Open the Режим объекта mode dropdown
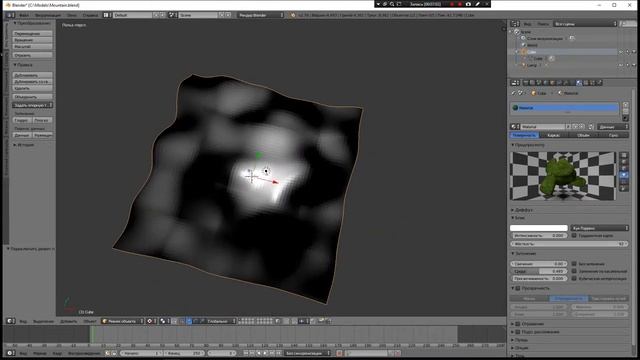The image size is (640, 360). pyautogui.click(x=122, y=321)
